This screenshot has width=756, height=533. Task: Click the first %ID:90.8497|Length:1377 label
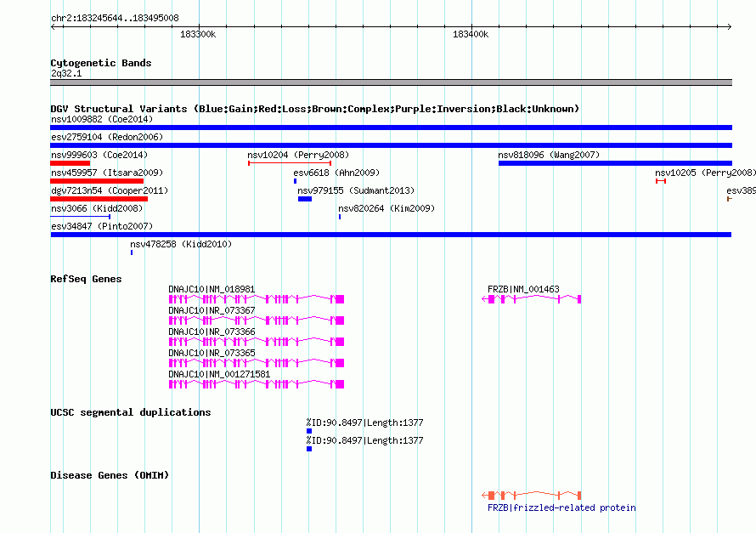(364, 423)
